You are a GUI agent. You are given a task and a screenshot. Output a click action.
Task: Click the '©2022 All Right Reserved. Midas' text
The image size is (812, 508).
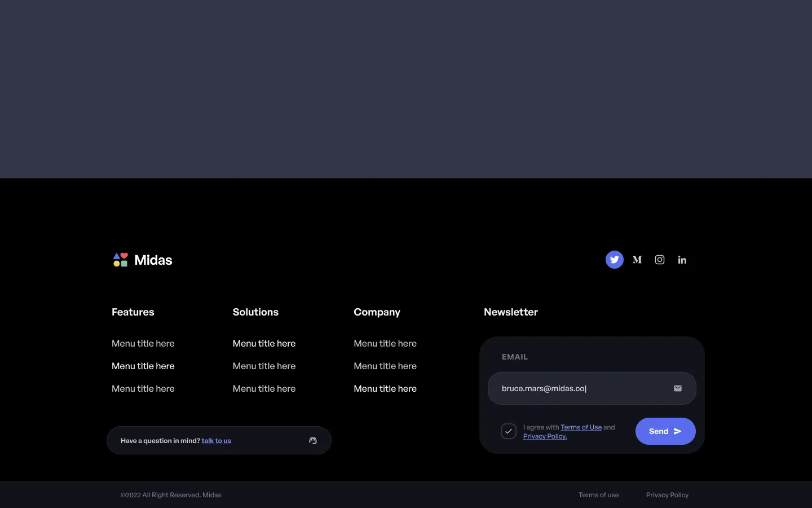pyautogui.click(x=171, y=495)
